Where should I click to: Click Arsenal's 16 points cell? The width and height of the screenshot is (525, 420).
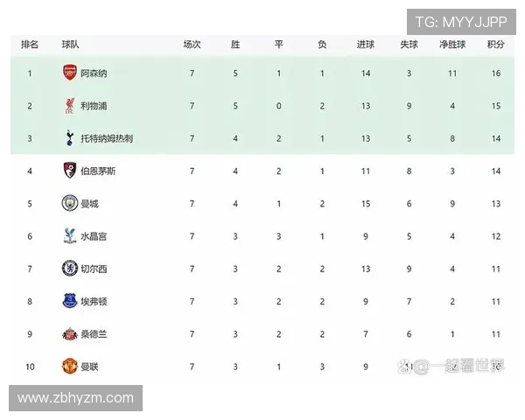[x=496, y=73]
